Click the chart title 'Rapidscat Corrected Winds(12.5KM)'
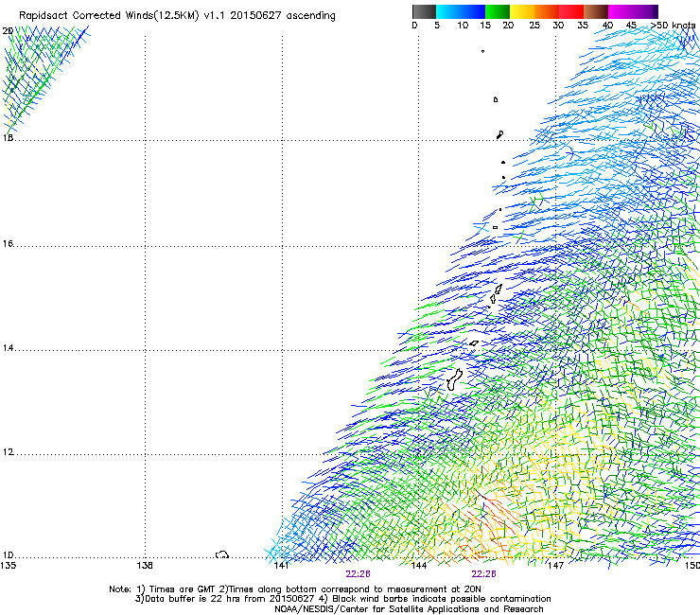Screen dimensions: 700x615 click(109, 15)
